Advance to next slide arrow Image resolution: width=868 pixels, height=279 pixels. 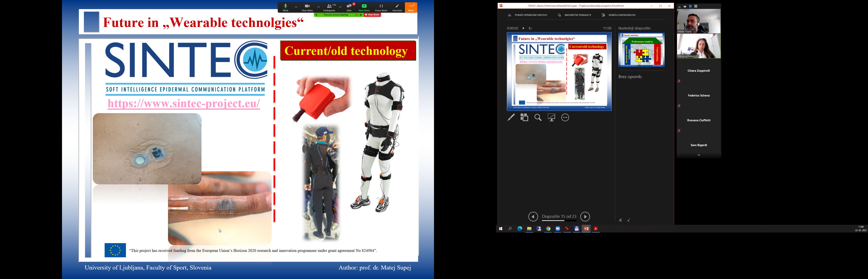(x=585, y=216)
